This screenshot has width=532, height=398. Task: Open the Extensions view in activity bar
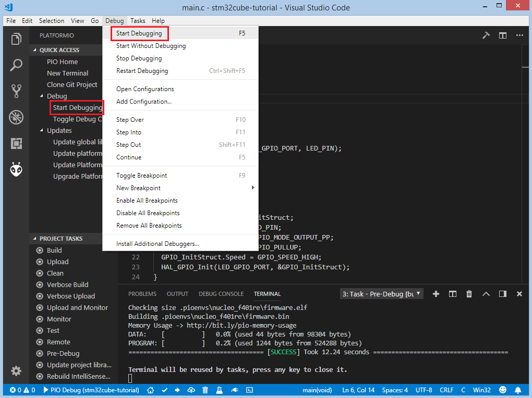point(16,143)
